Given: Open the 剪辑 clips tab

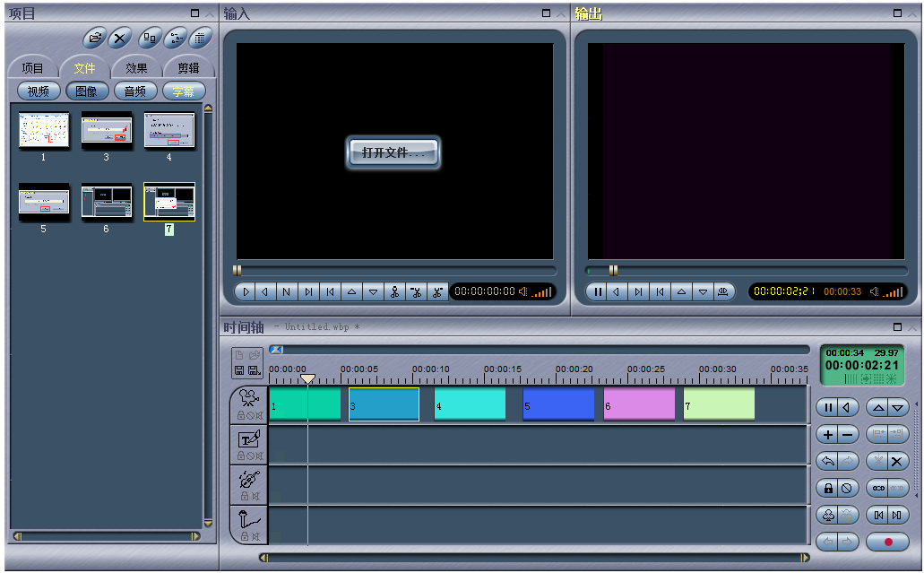Looking at the screenshot, I should pos(188,68).
